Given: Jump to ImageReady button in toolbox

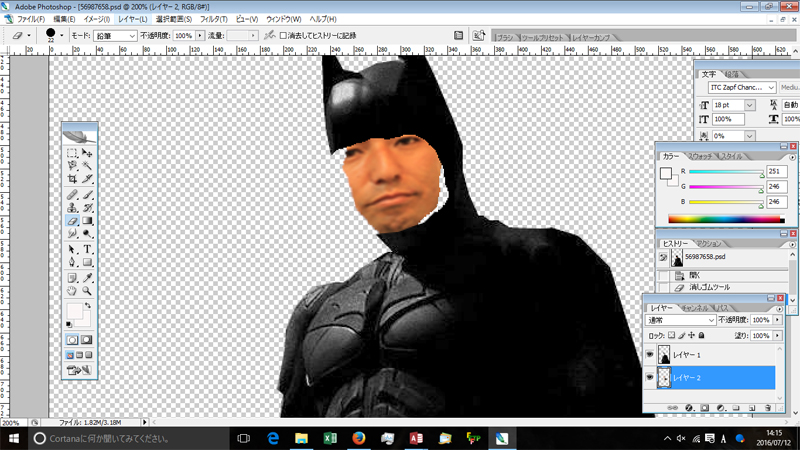Looking at the screenshot, I should [79, 370].
